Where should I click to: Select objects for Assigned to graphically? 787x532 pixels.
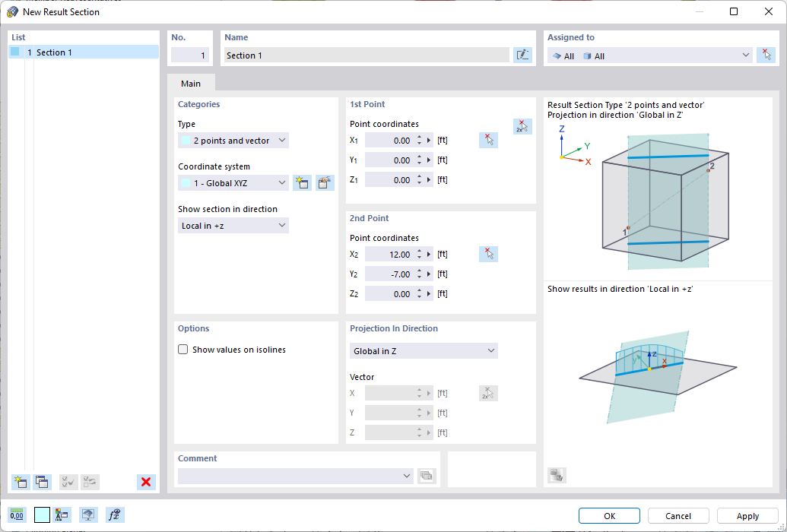(x=767, y=54)
